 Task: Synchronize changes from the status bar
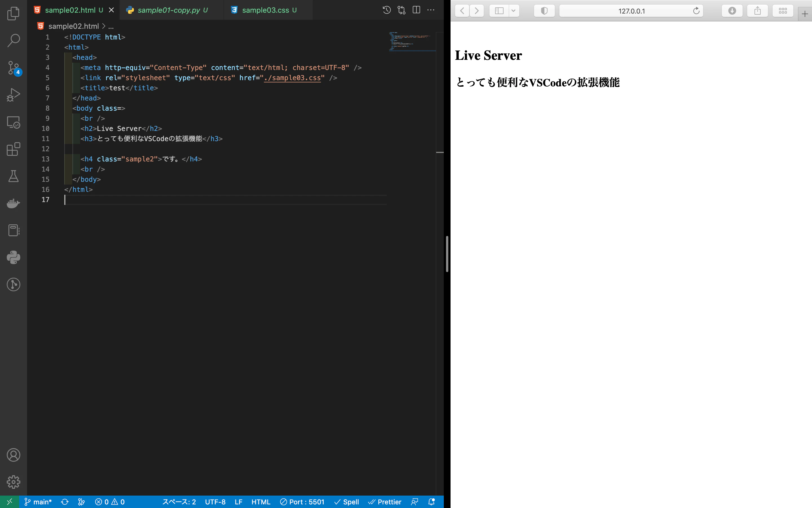pyautogui.click(x=65, y=502)
